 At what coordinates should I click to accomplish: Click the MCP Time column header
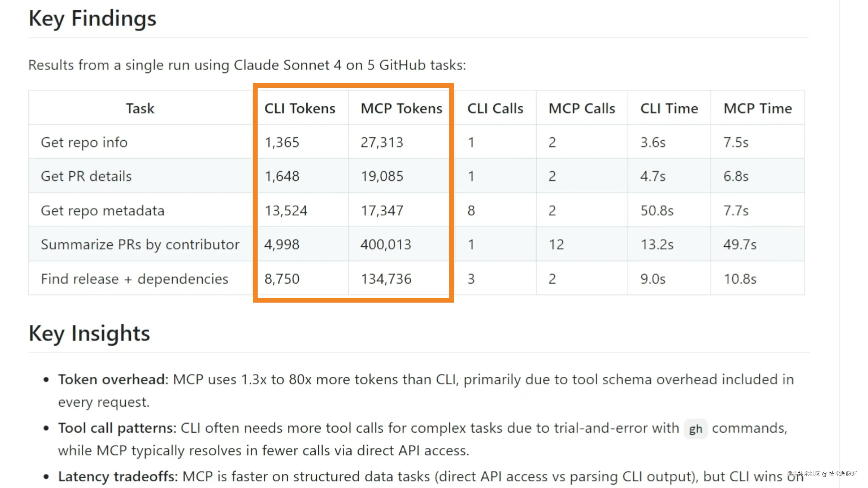click(757, 108)
